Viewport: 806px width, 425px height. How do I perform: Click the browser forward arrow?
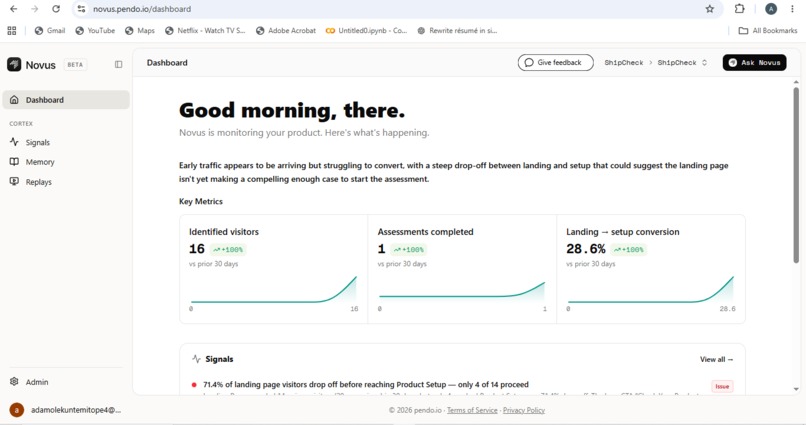point(34,9)
